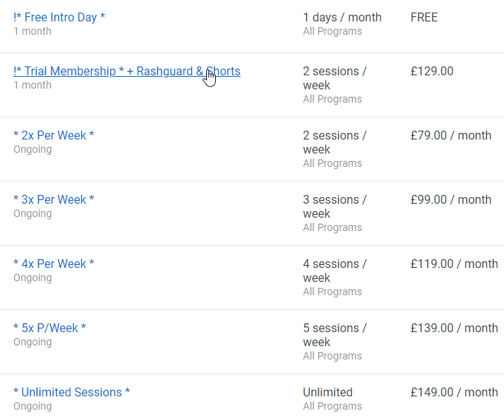This screenshot has height=420, width=504.
Task: Select the Unlimited Sessions plan
Action: 72,392
